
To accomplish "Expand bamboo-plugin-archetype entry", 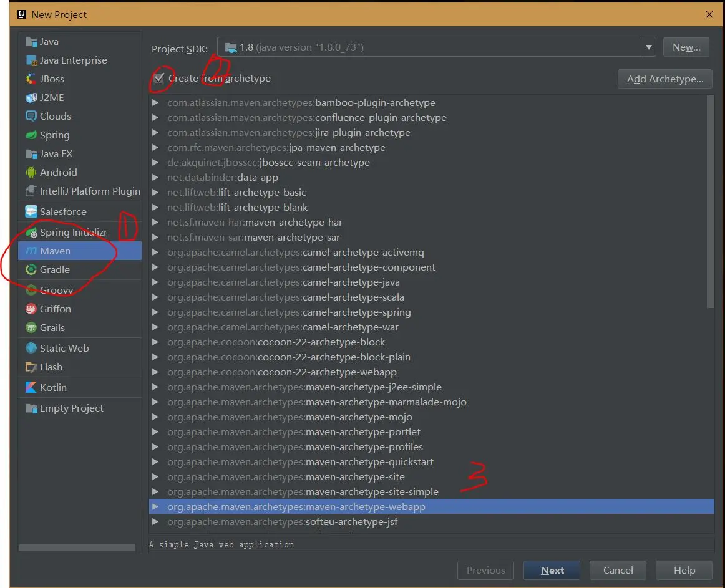I will (155, 103).
